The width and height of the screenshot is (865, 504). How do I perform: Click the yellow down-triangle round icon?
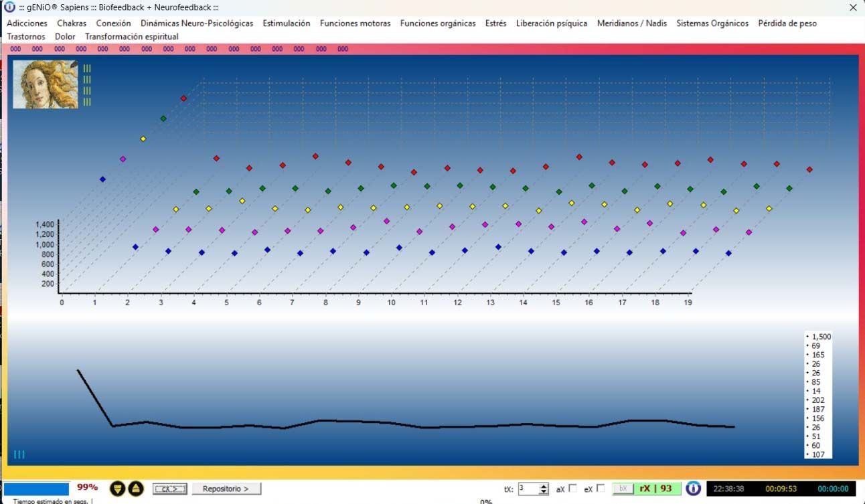pos(117,489)
